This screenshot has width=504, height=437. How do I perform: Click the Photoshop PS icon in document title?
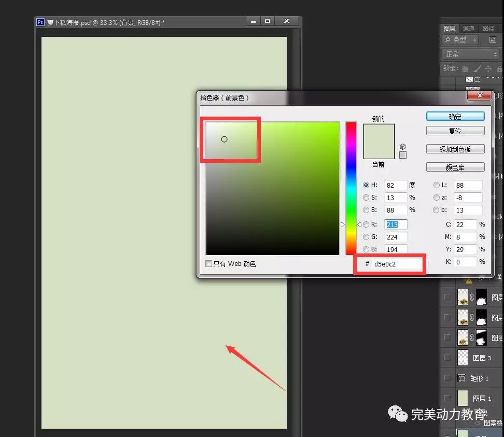pyautogui.click(x=40, y=22)
